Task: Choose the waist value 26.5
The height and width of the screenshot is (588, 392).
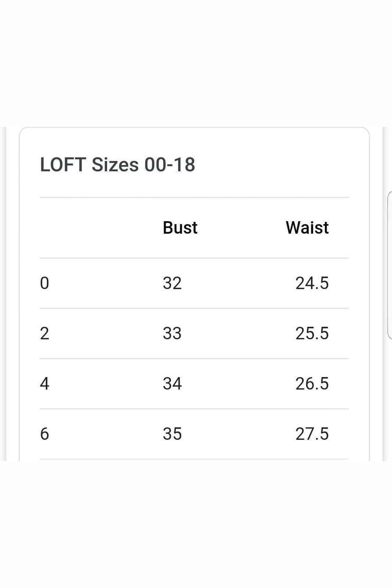Action: (312, 384)
